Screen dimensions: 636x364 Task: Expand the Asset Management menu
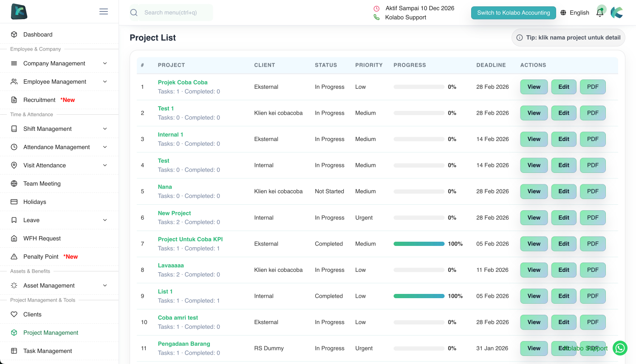105,285
